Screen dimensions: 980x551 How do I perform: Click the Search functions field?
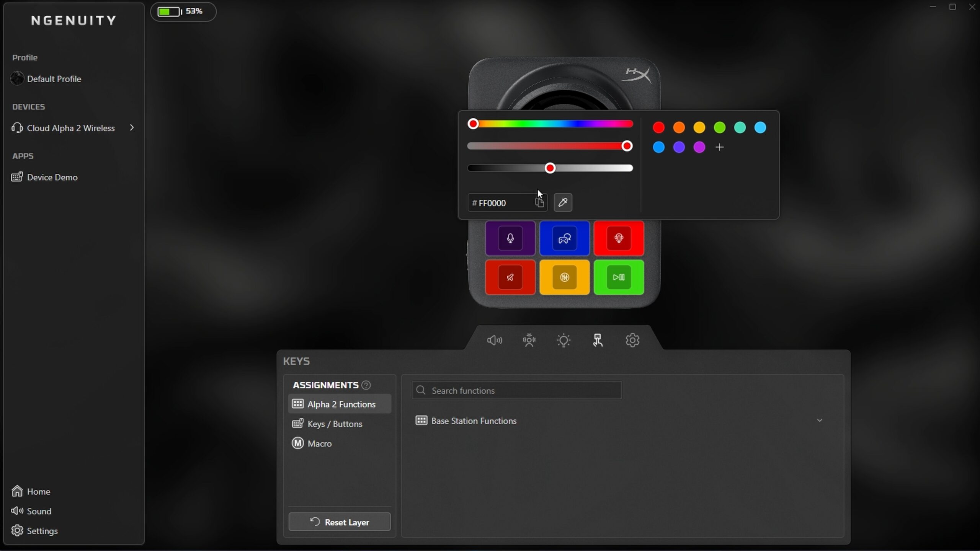click(517, 390)
